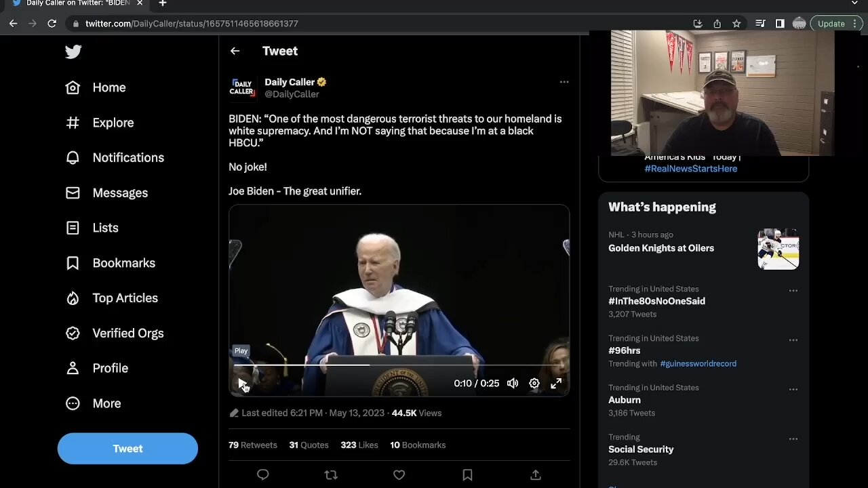This screenshot has height=488, width=868.
Task: Click the 10 Bookmarks count
Action: coord(418,445)
